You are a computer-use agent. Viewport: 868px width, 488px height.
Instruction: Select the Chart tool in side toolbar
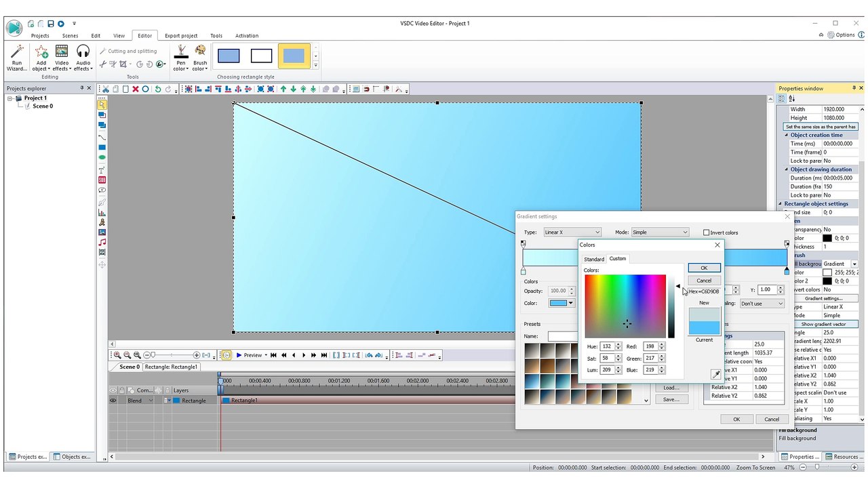tap(102, 212)
